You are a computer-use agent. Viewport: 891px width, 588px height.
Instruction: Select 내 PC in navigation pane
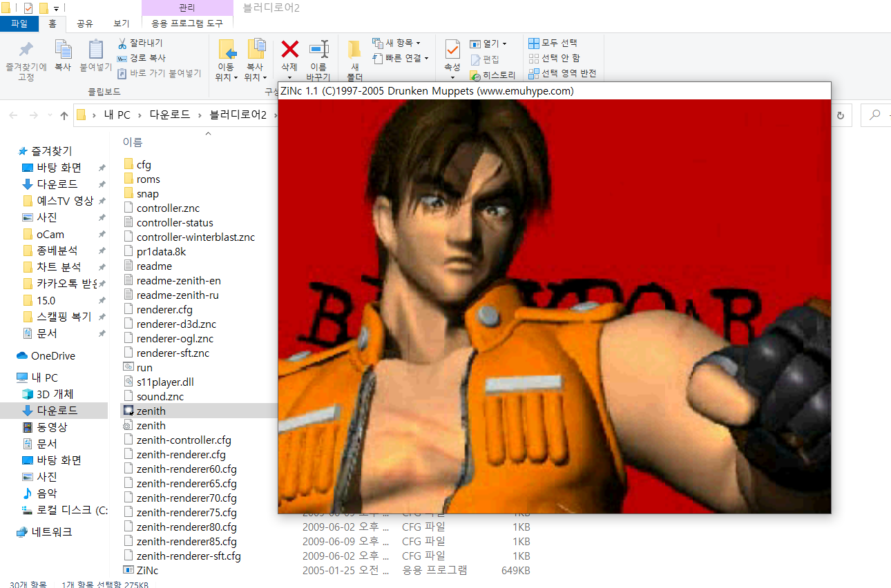point(45,378)
